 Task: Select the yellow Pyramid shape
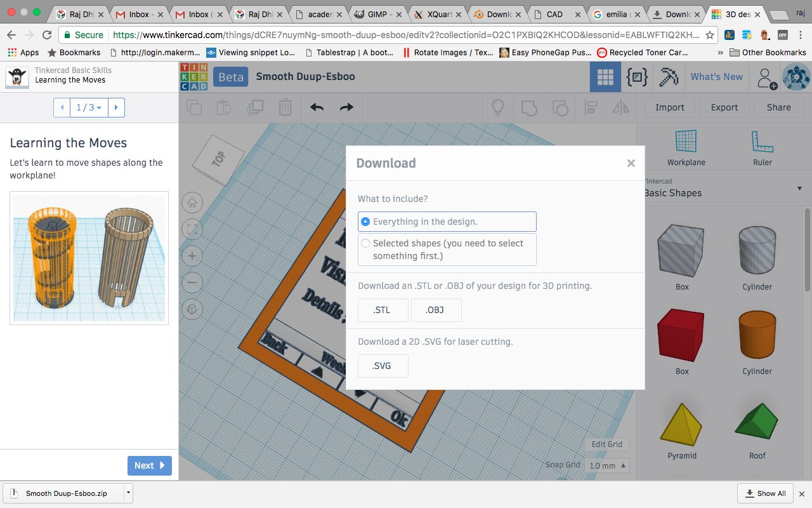tap(681, 424)
